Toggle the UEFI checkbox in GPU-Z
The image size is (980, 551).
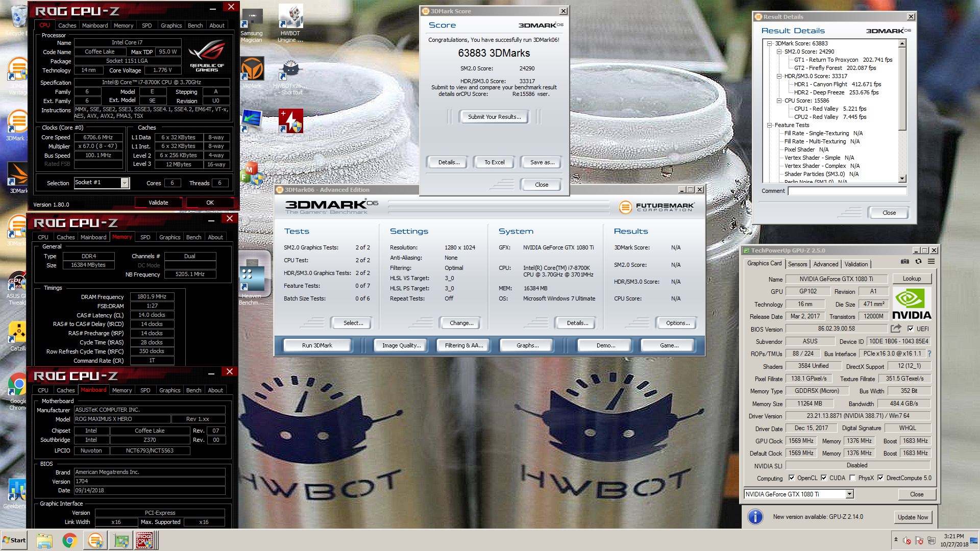[911, 329]
